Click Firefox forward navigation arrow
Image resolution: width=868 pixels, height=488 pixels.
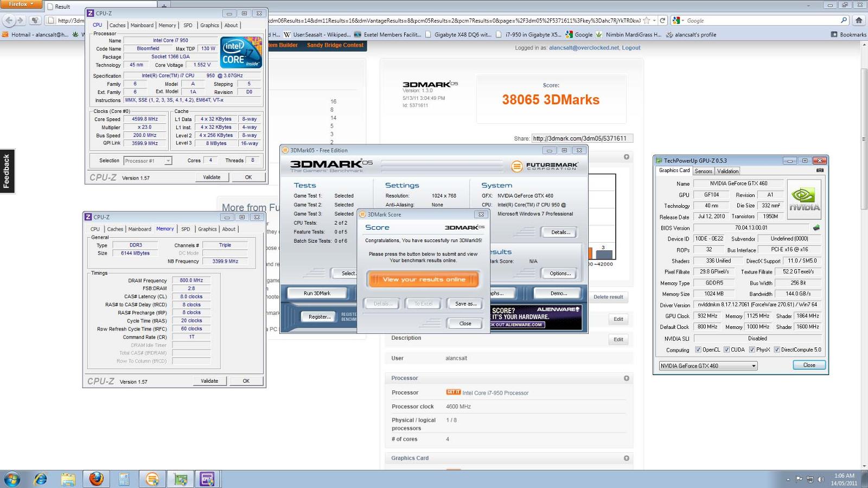[21, 21]
